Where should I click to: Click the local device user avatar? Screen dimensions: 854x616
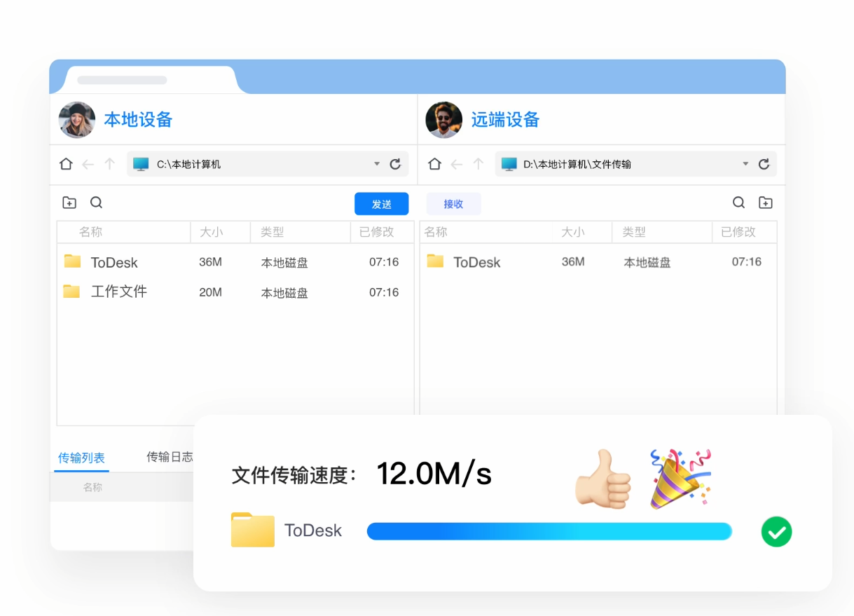(x=77, y=120)
